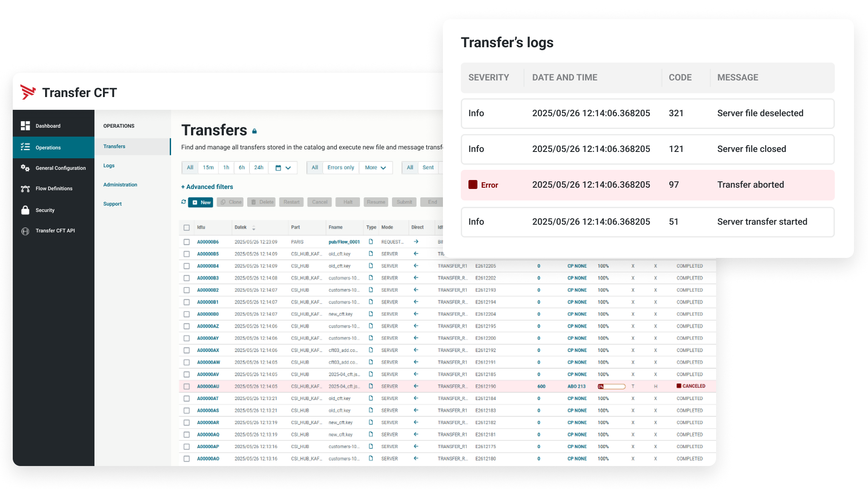Expand Advanced filters section

[207, 187]
